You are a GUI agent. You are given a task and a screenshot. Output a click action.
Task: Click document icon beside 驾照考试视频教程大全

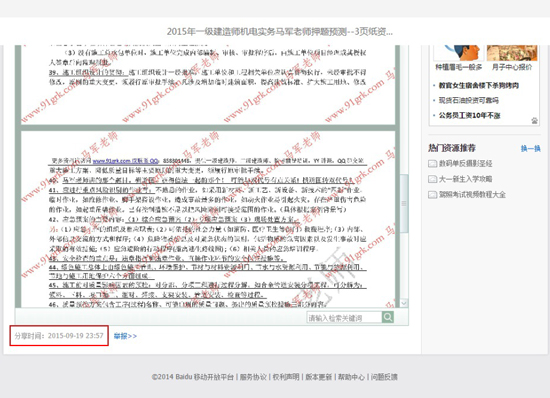[432, 195]
